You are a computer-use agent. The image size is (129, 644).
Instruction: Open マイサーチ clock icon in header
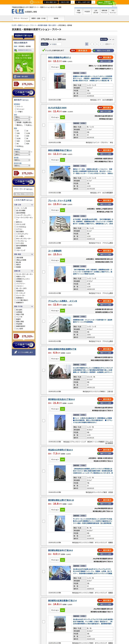tap(32, 2)
